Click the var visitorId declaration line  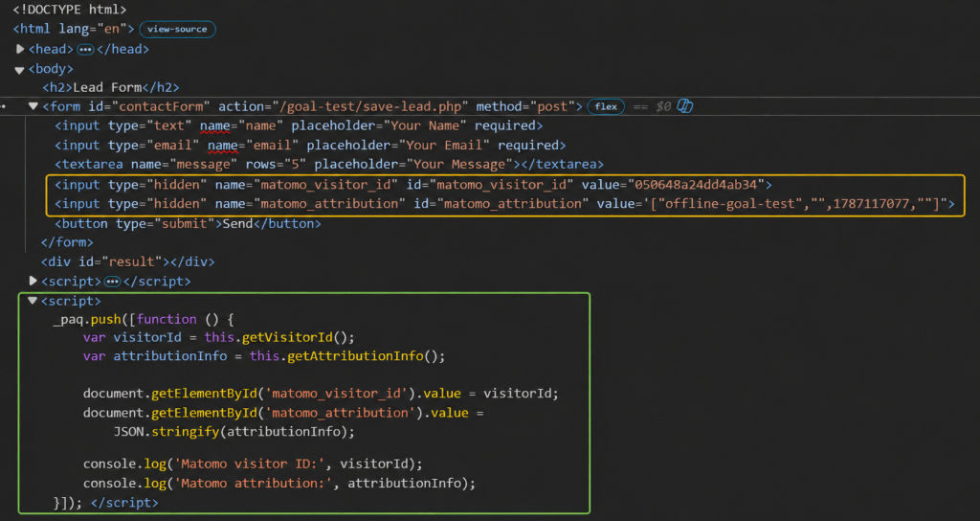click(x=219, y=338)
